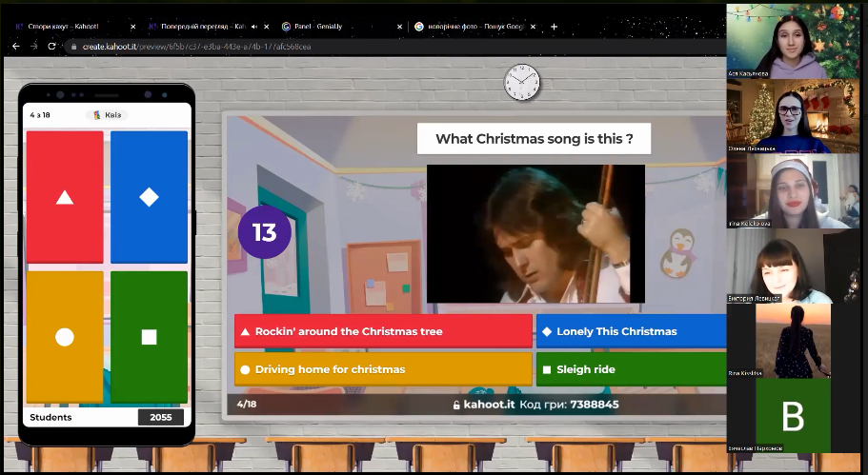868x475 pixels.
Task: Select the green square answer on phone
Action: [149, 337]
